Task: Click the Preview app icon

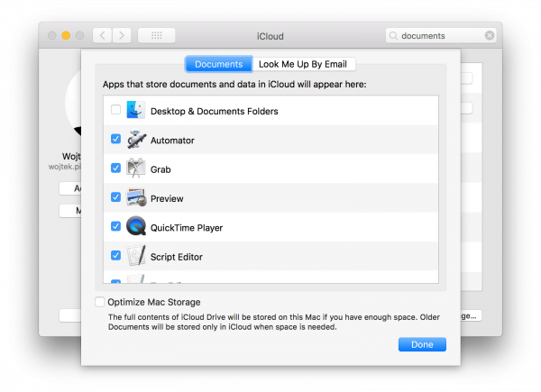Action: point(136,197)
